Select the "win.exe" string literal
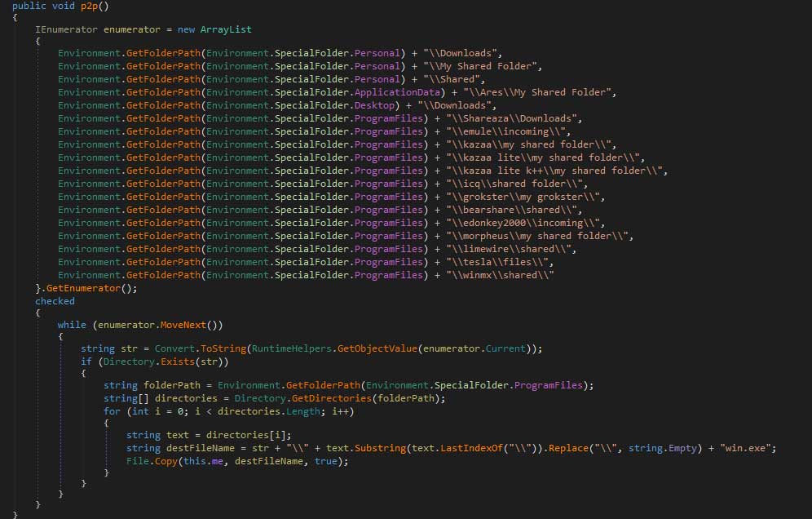The width and height of the screenshot is (812, 519). [x=746, y=448]
